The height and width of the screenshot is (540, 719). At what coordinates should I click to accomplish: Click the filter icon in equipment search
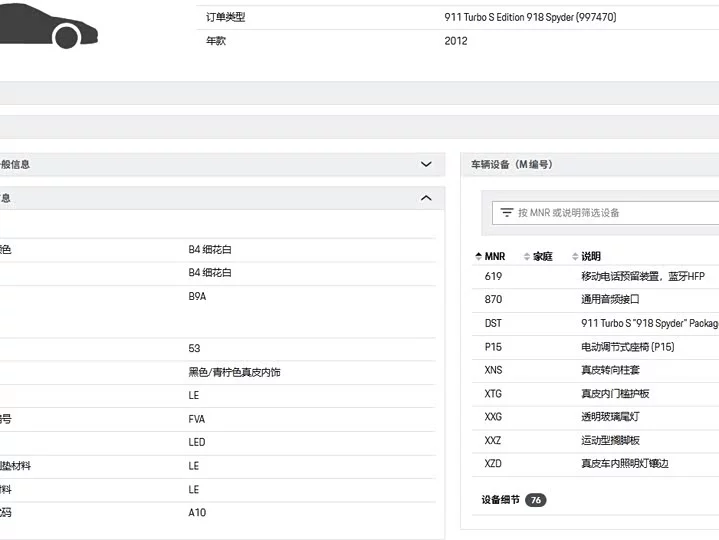tap(507, 213)
